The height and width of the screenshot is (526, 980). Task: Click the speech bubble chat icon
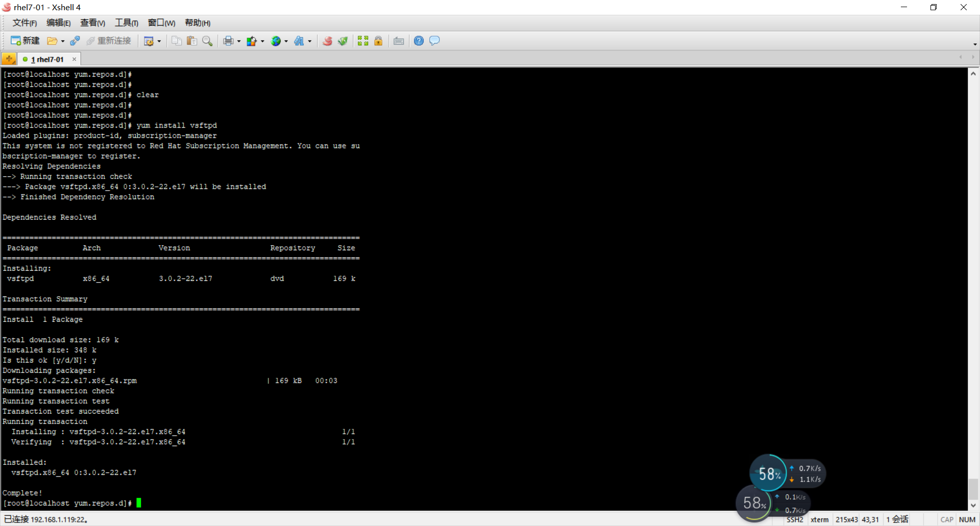(x=434, y=41)
